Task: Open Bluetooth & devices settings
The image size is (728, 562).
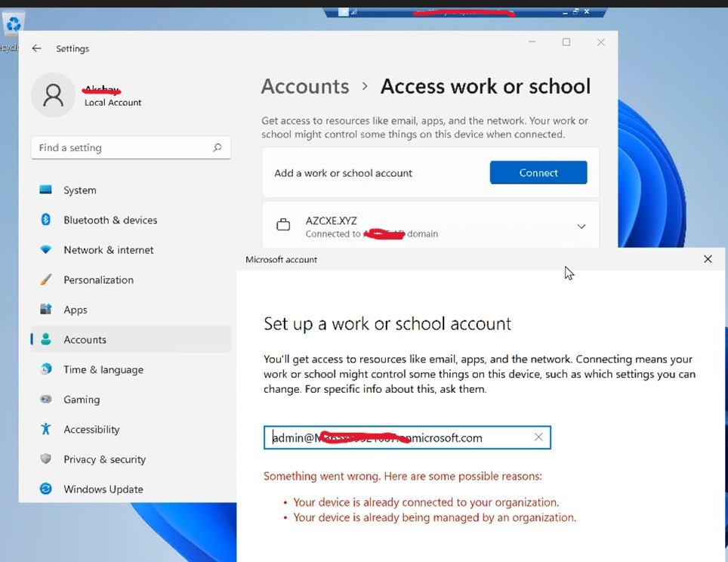Action: [x=131, y=220]
